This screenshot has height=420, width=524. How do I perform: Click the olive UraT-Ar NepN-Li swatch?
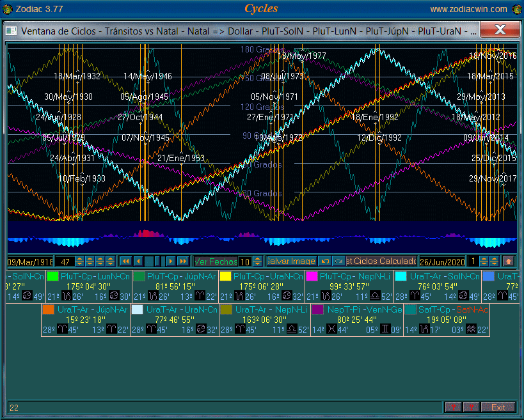(x=226, y=310)
